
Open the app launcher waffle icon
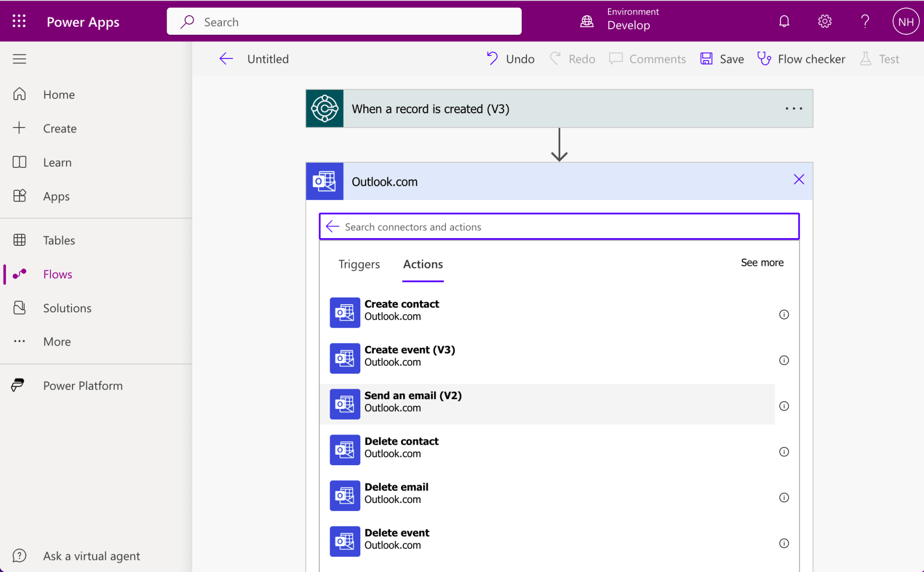(19, 21)
